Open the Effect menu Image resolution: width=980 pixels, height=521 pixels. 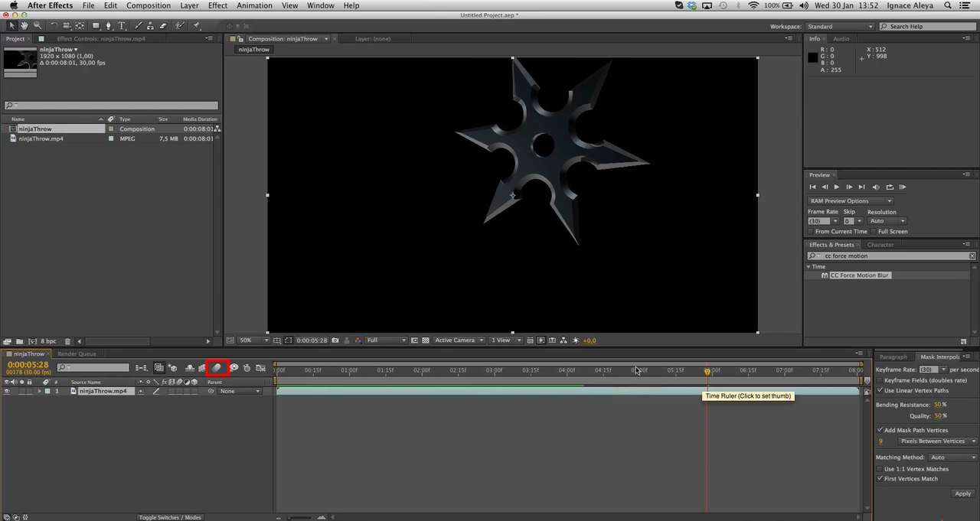(217, 5)
